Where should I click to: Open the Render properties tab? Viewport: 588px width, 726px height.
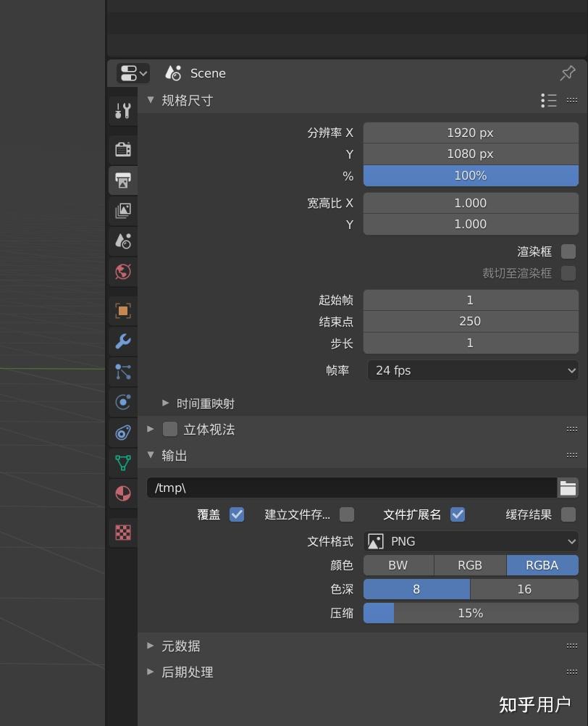click(123, 150)
